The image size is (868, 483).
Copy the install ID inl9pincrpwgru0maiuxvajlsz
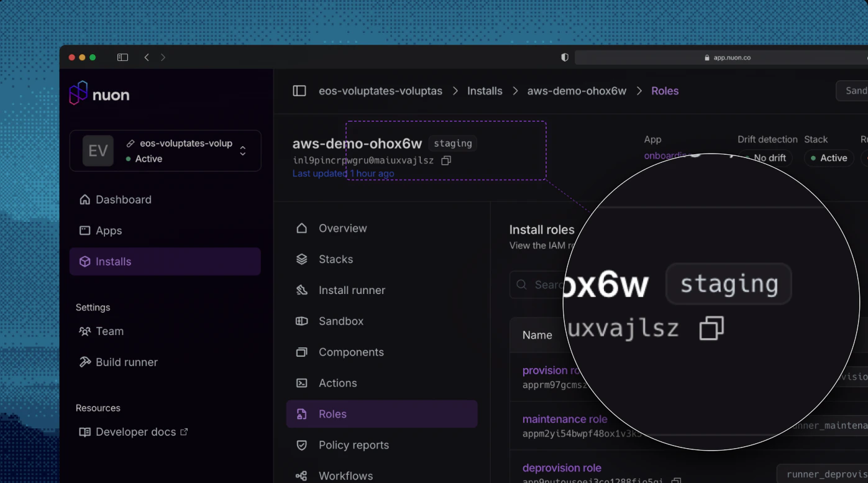tap(446, 160)
